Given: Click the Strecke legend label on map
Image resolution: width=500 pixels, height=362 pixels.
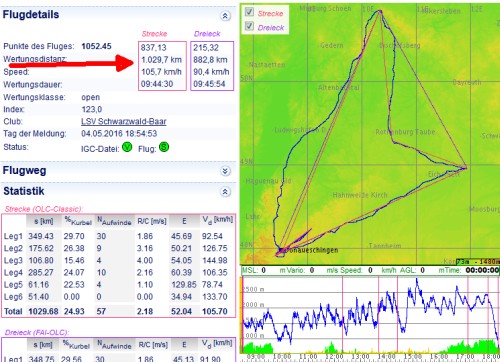Looking at the screenshot, I should click(x=270, y=13).
